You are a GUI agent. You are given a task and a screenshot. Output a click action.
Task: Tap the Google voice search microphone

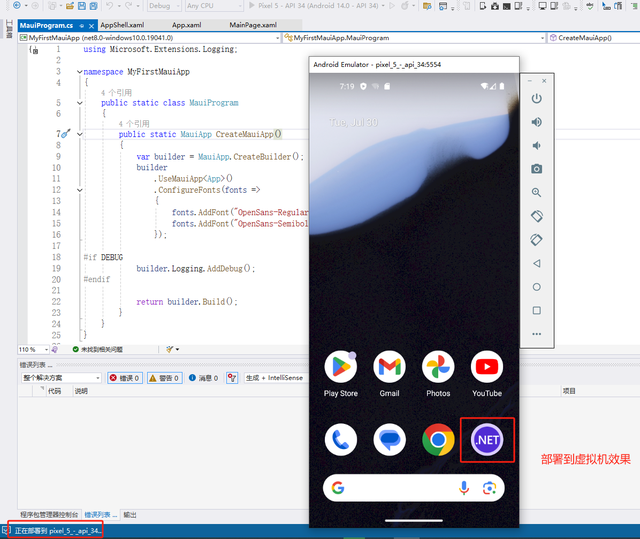click(464, 488)
